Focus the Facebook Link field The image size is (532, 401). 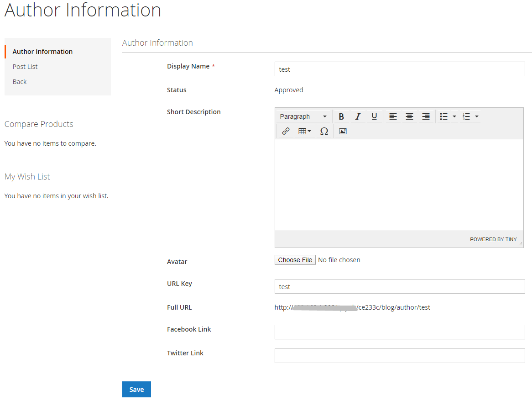[399, 332]
